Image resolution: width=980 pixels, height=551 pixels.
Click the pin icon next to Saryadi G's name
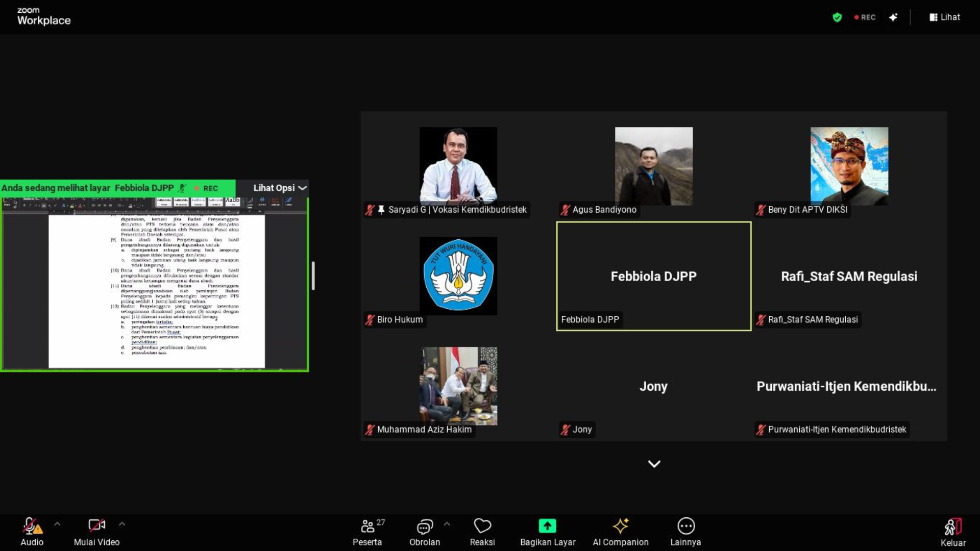[381, 210]
